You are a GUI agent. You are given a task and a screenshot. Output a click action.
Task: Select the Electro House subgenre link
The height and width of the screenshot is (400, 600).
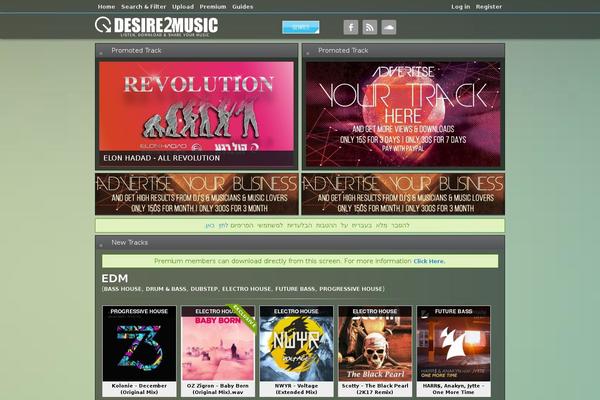click(246, 289)
